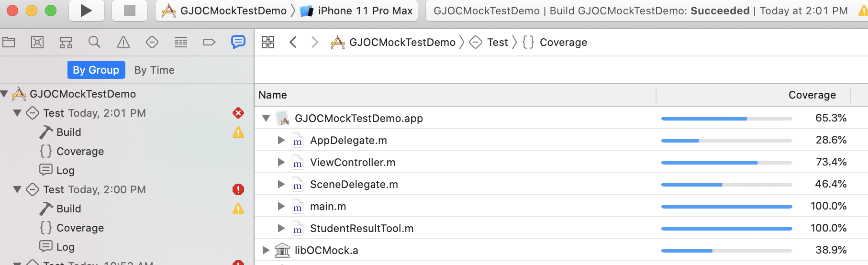Select the Report navigator speech bubble
This screenshot has width=868, height=265.
[238, 42]
